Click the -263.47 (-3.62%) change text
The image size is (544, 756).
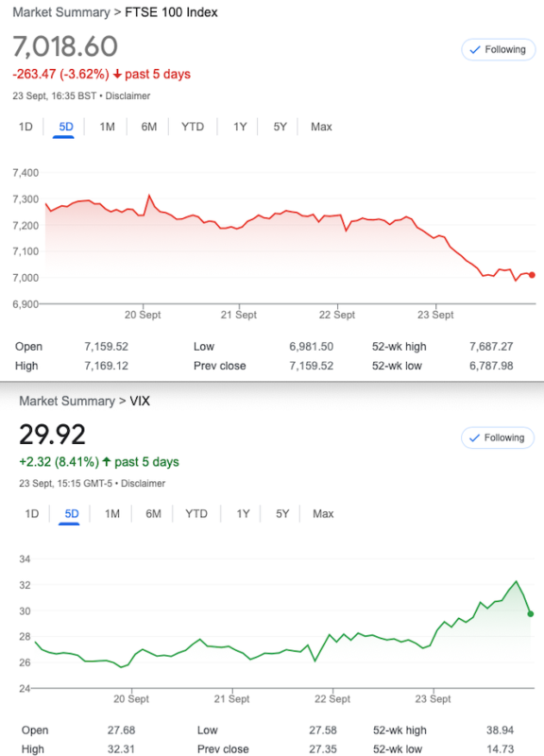point(60,75)
